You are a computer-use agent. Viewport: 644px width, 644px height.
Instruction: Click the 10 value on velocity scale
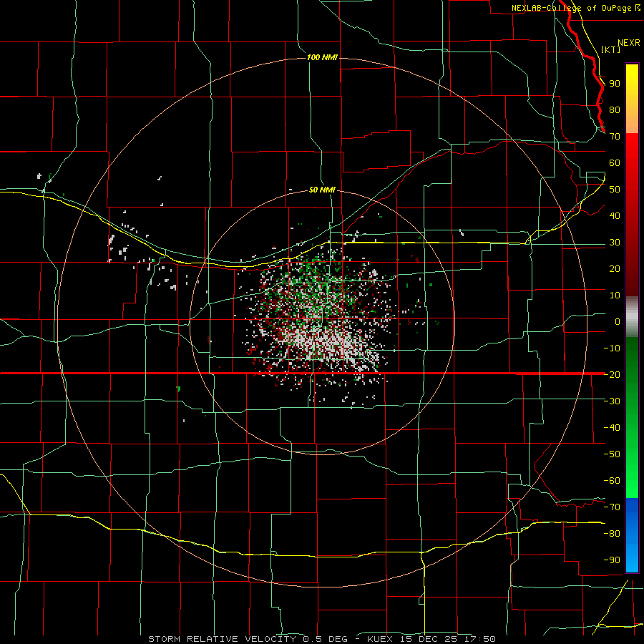(x=615, y=296)
